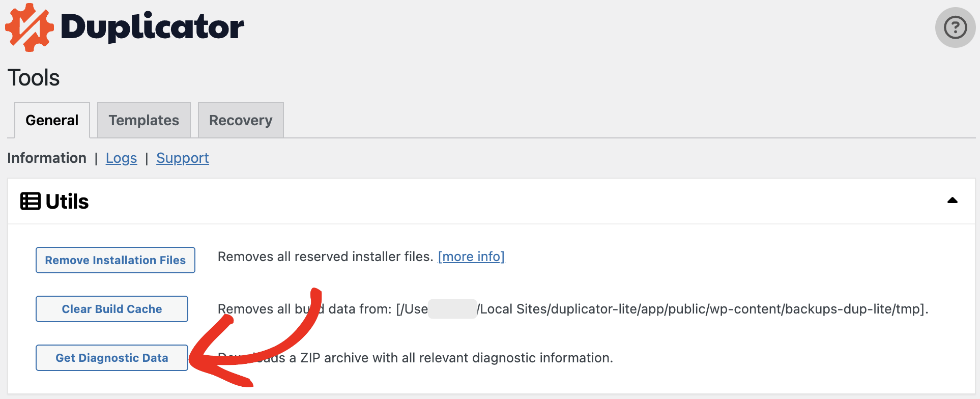Screen dimensions: 980x399
Task: Switch to the Templates tab
Action: tap(144, 120)
